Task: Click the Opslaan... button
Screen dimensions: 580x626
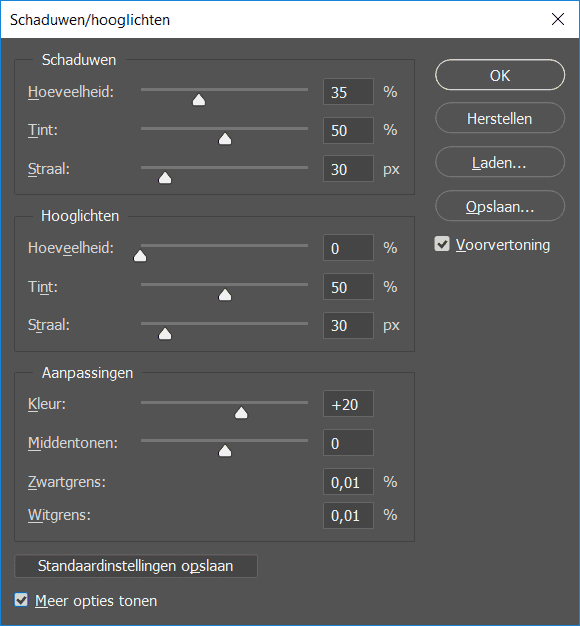Action: tap(500, 206)
